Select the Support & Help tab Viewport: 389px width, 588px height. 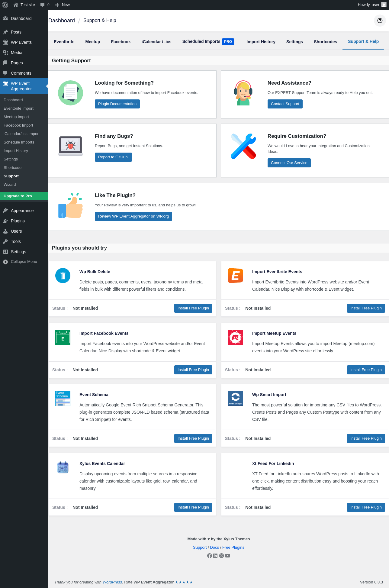[x=363, y=42]
